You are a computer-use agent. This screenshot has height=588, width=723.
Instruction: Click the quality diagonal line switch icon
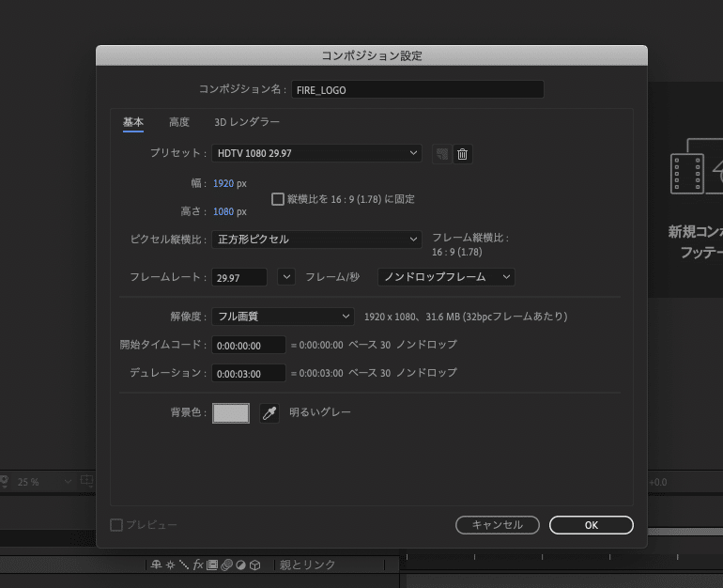(x=184, y=565)
